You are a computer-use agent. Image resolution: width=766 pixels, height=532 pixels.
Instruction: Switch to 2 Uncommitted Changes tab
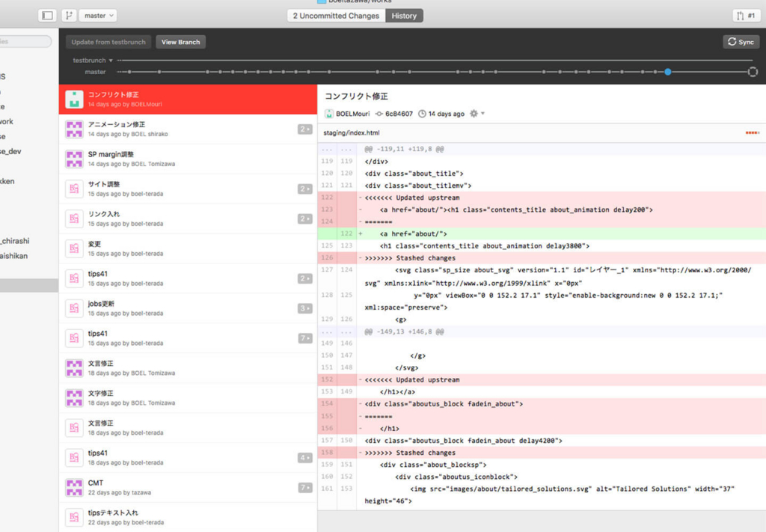point(336,16)
